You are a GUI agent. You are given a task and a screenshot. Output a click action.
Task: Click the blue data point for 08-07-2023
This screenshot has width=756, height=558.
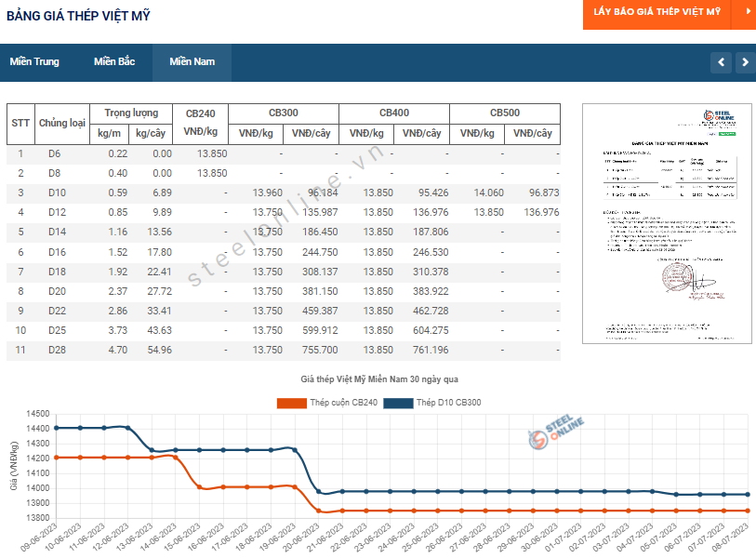pos(748,495)
